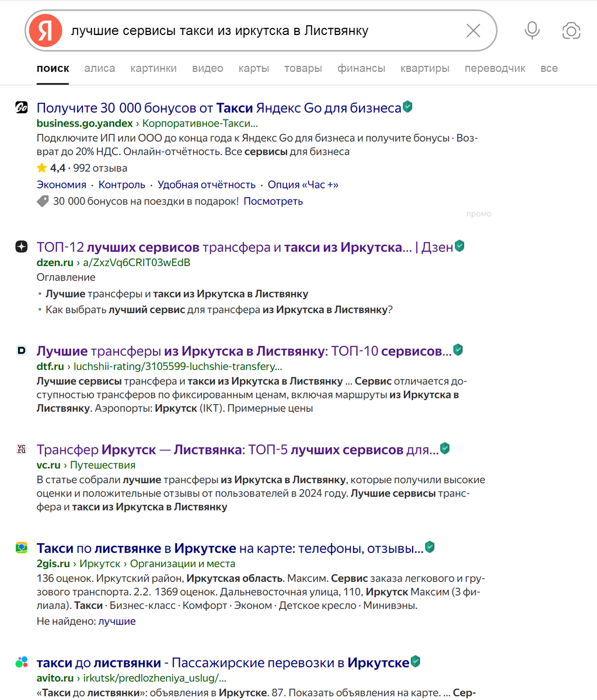
Task: Open the dtf.ru green URL
Action: [50, 367]
